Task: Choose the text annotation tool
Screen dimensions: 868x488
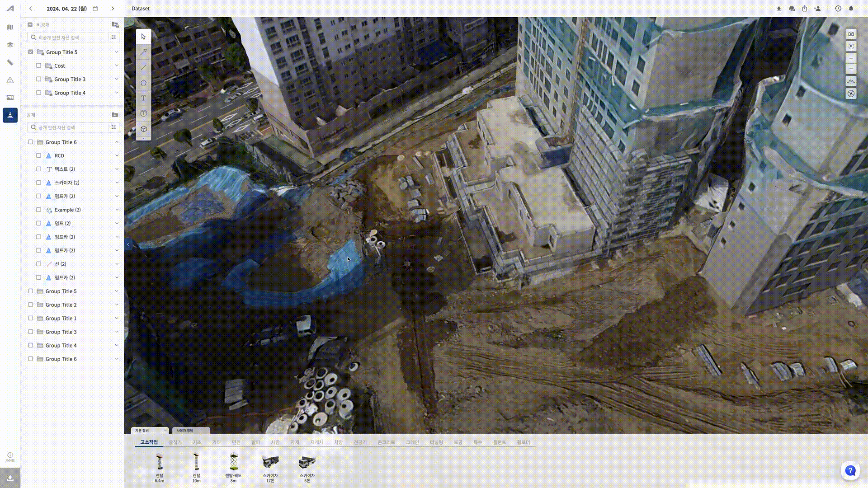Action: [x=143, y=98]
